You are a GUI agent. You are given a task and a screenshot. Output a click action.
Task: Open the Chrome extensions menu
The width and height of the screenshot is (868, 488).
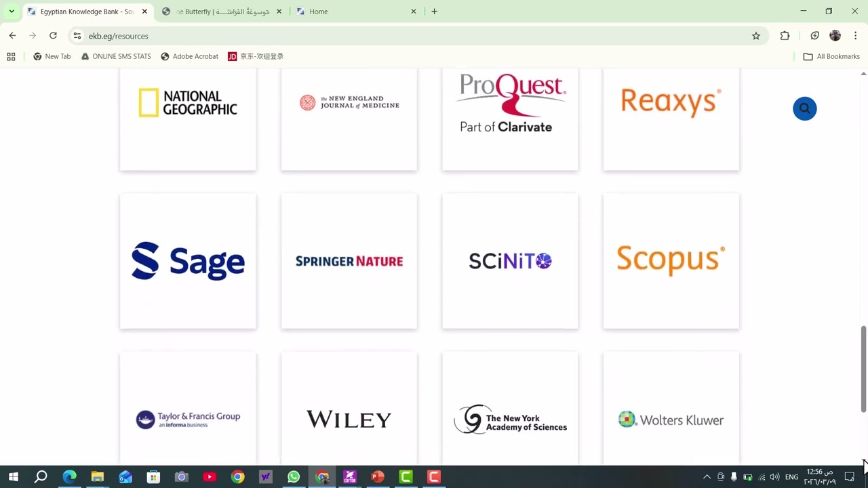point(785,36)
